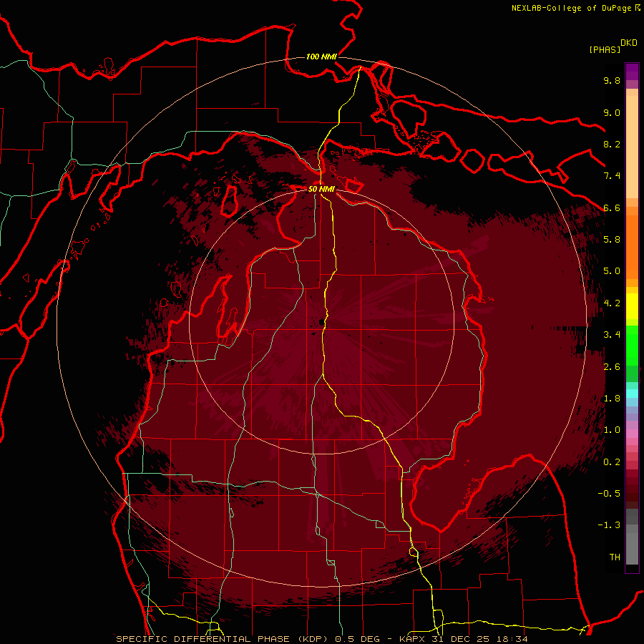Click the 0.2 legend value
Image resolution: width=644 pixels, height=644 pixels.
pyautogui.click(x=612, y=462)
